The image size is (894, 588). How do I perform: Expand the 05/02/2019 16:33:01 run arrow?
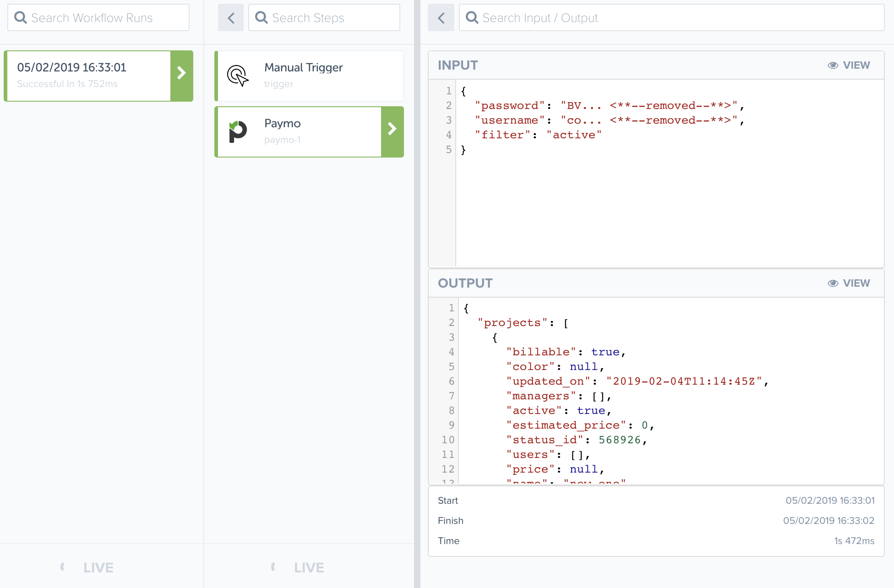click(181, 73)
